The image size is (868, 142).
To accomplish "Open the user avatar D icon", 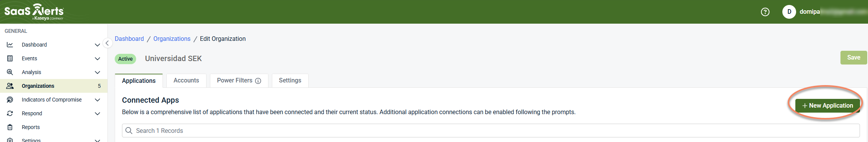I will (789, 12).
